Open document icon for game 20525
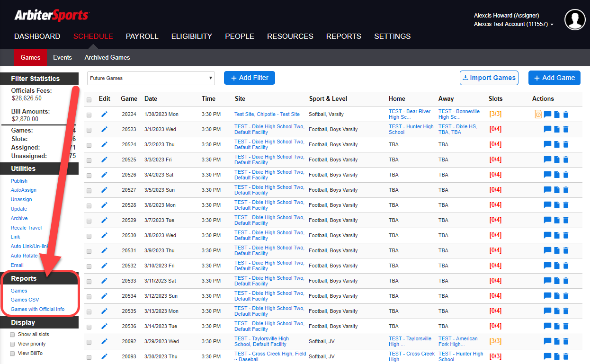 click(x=557, y=160)
